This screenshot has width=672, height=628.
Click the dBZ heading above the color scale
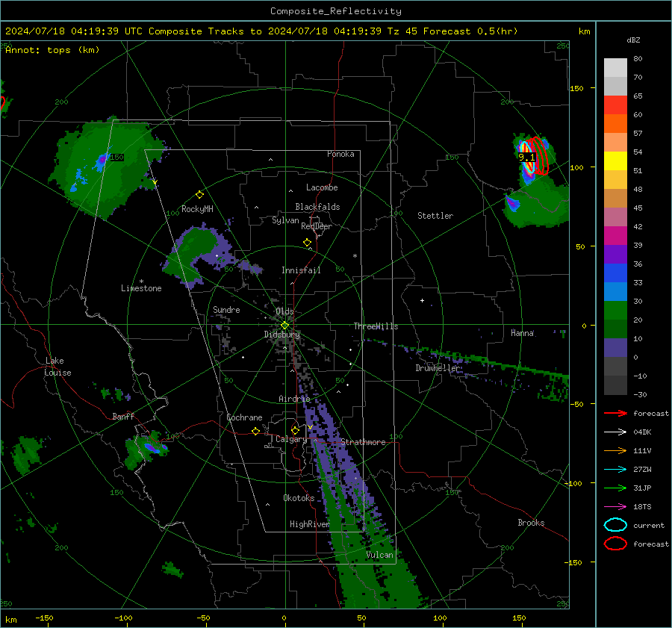633,40
